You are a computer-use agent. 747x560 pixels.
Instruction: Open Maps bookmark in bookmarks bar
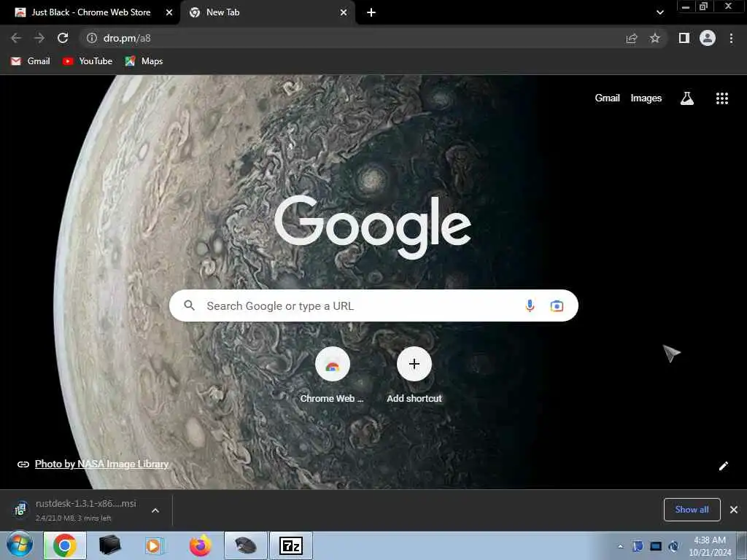pyautogui.click(x=144, y=61)
